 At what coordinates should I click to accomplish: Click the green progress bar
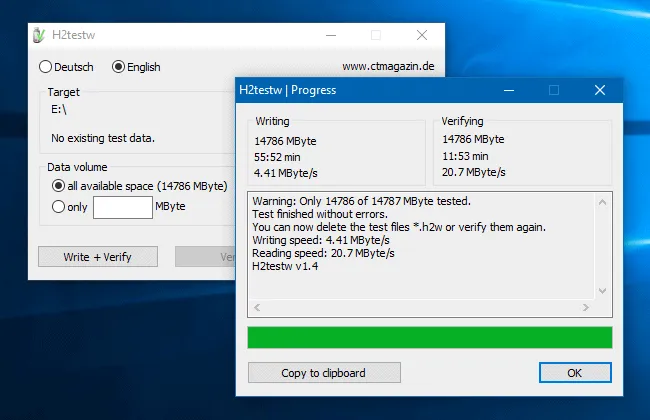pos(429,336)
